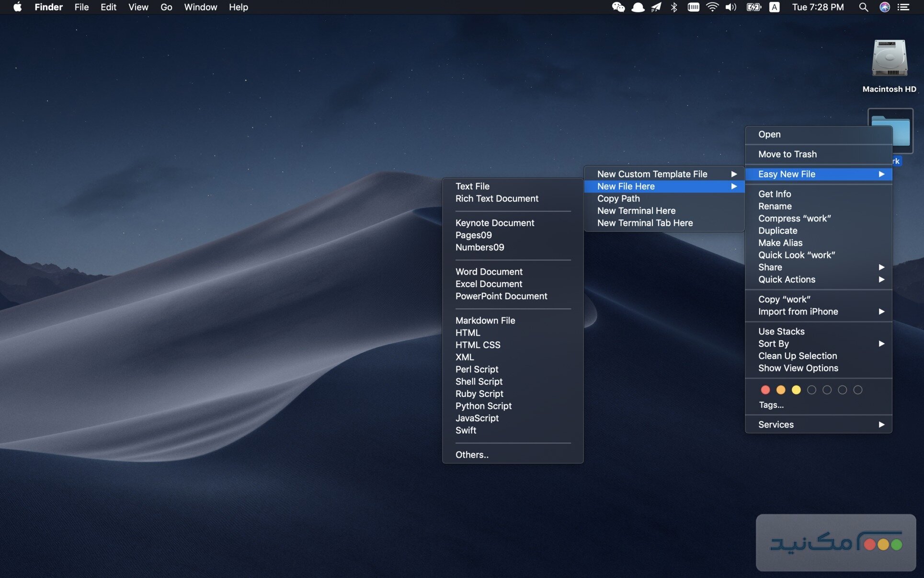
Task: Toggle Use Stacks in the context menu
Action: coord(781,331)
